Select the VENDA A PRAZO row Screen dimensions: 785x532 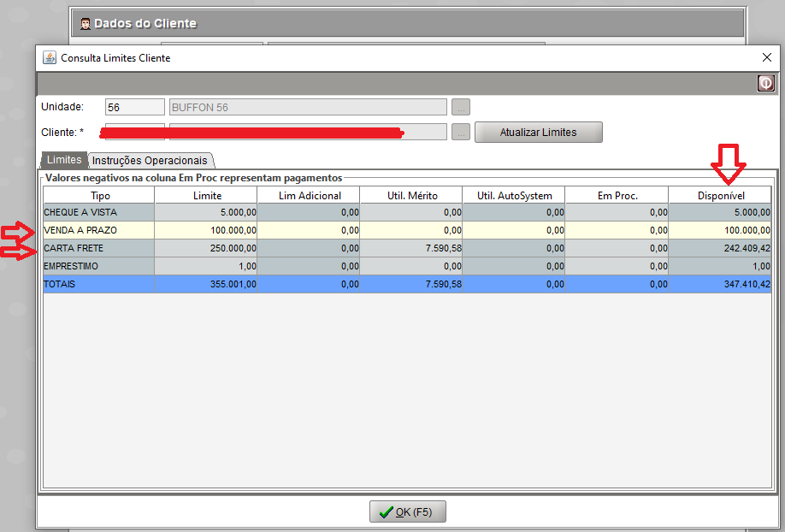pos(99,230)
